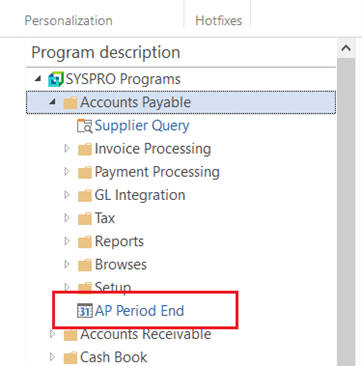This screenshot has width=362, height=366.
Task: Expand the Invoice Processing folder
Action: [x=67, y=148]
